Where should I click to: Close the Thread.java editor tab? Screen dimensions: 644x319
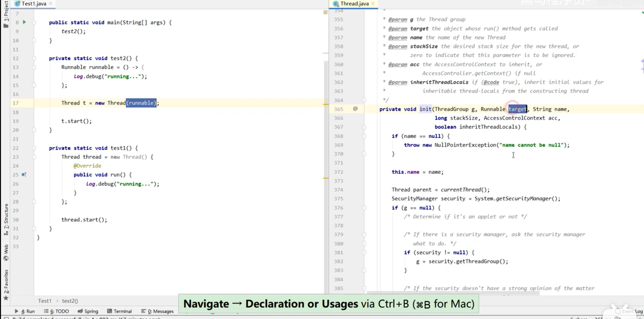click(x=373, y=4)
